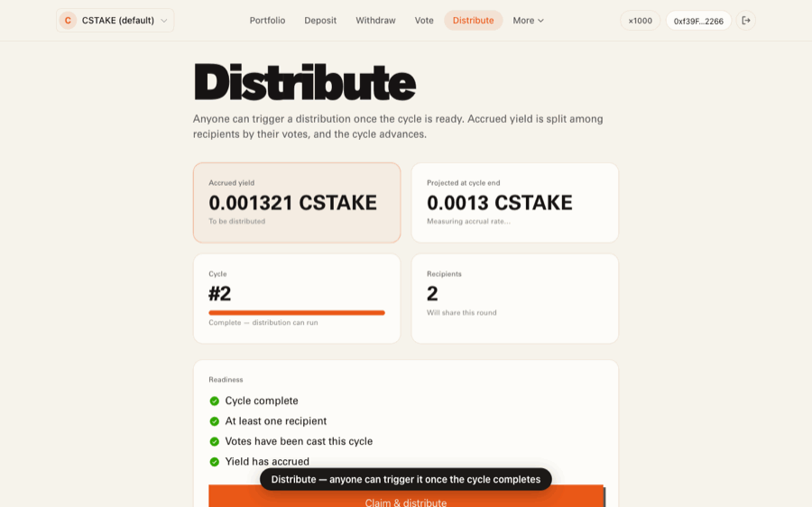This screenshot has width=812, height=507.
Task: Select the Vote tab
Action: coord(424,21)
